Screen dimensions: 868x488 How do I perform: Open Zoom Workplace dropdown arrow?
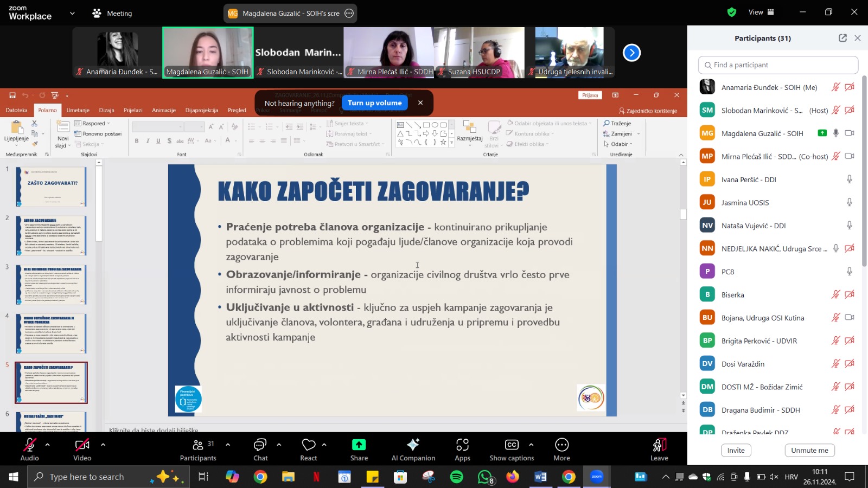[x=72, y=13]
